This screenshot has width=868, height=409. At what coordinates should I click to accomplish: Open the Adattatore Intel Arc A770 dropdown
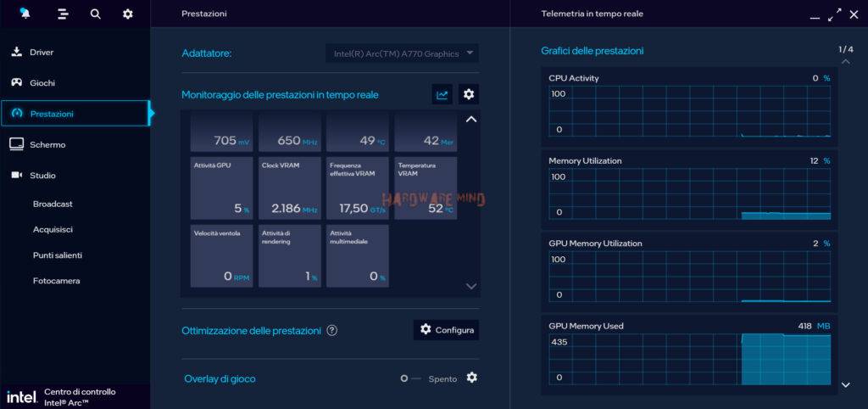point(402,53)
